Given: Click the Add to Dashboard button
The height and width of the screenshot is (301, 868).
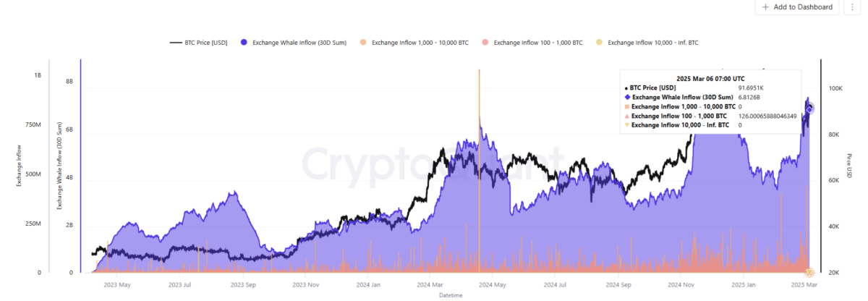Looking at the screenshot, I should tap(798, 7).
